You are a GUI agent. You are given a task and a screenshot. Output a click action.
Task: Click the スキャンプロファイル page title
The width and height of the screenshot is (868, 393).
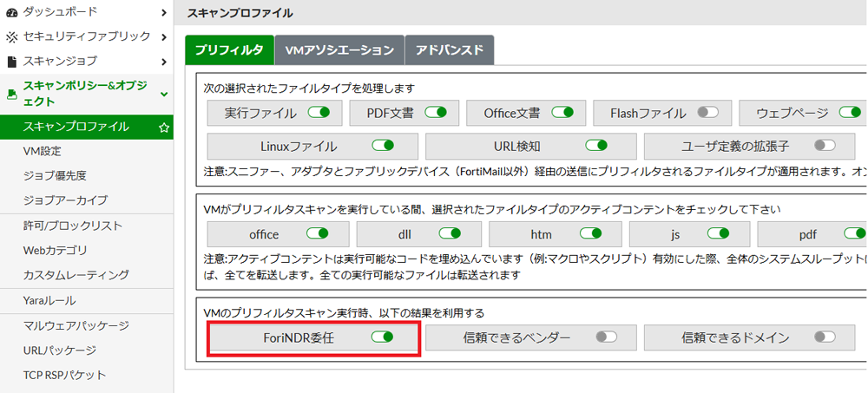click(x=240, y=13)
